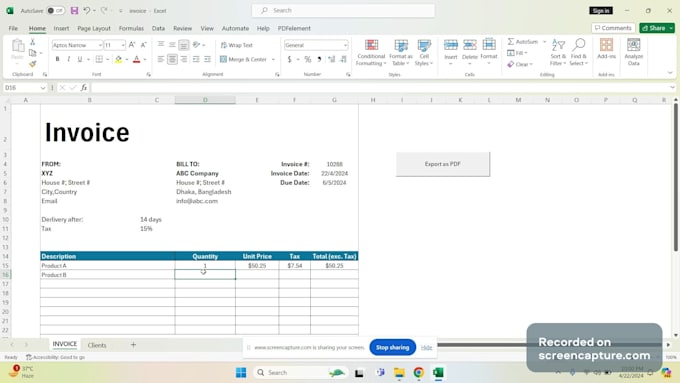Click the Export as PDF button
The image size is (680, 383).
[443, 164]
